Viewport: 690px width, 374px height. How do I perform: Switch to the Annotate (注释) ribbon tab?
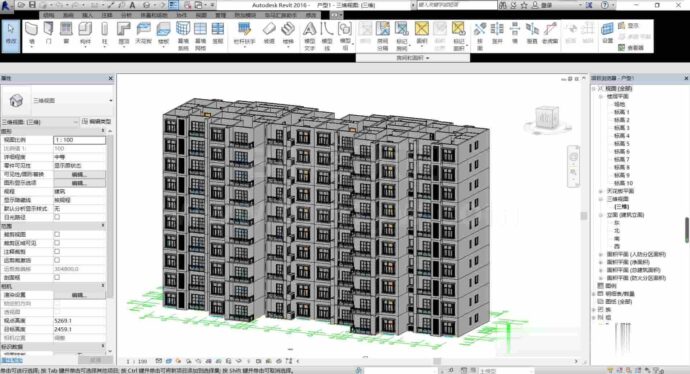point(107,15)
